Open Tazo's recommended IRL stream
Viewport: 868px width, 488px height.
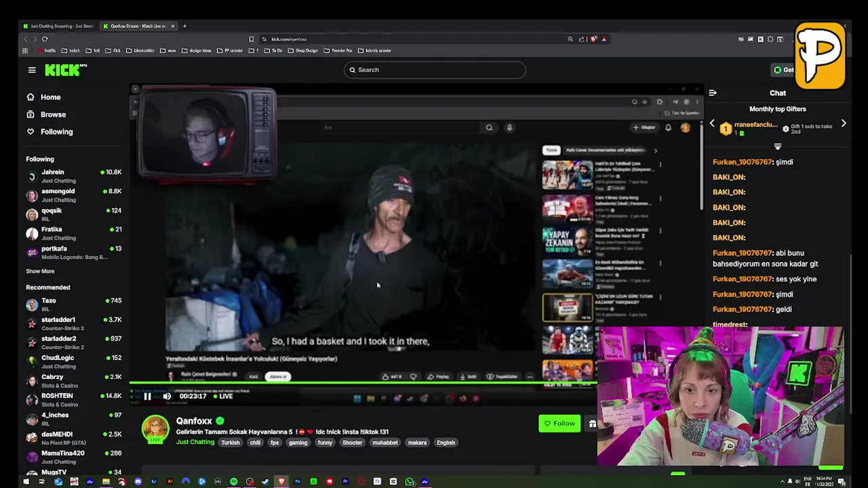[74, 304]
